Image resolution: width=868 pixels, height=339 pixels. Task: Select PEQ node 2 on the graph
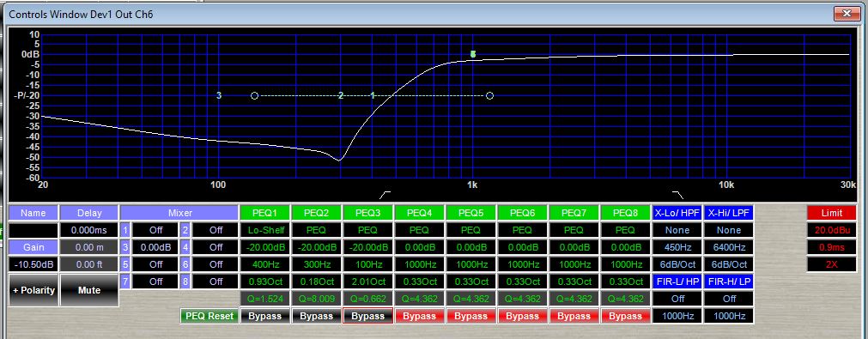(x=341, y=95)
